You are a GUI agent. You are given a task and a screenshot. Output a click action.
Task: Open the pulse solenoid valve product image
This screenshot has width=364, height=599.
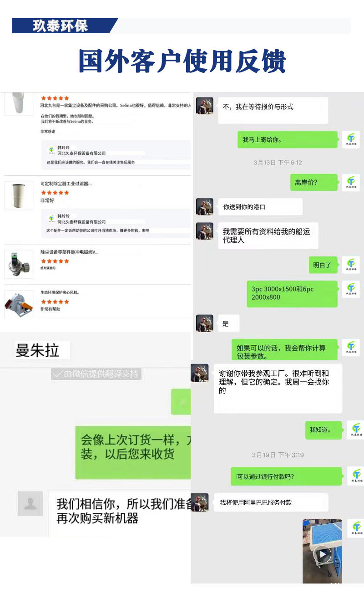click(19, 264)
